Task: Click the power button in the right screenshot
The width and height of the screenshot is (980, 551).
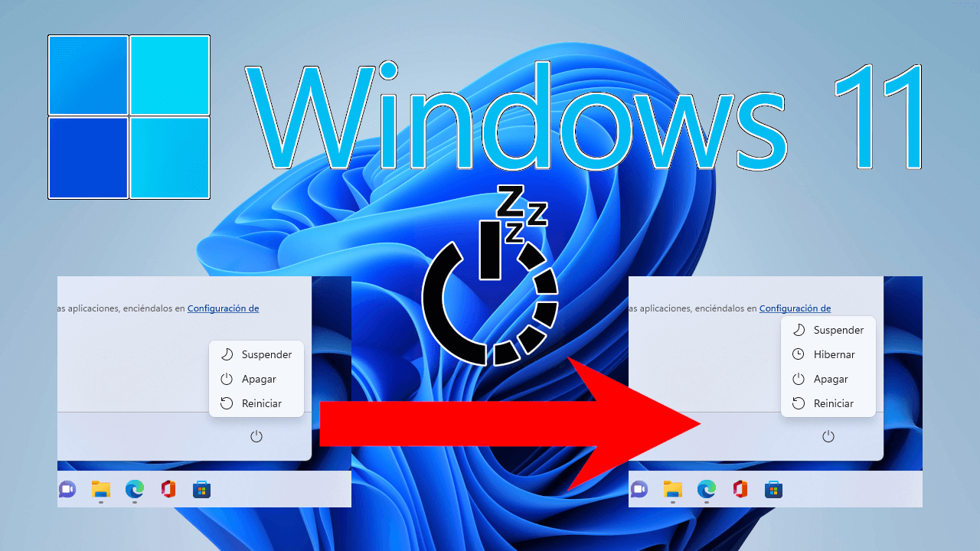Action: pos(828,436)
